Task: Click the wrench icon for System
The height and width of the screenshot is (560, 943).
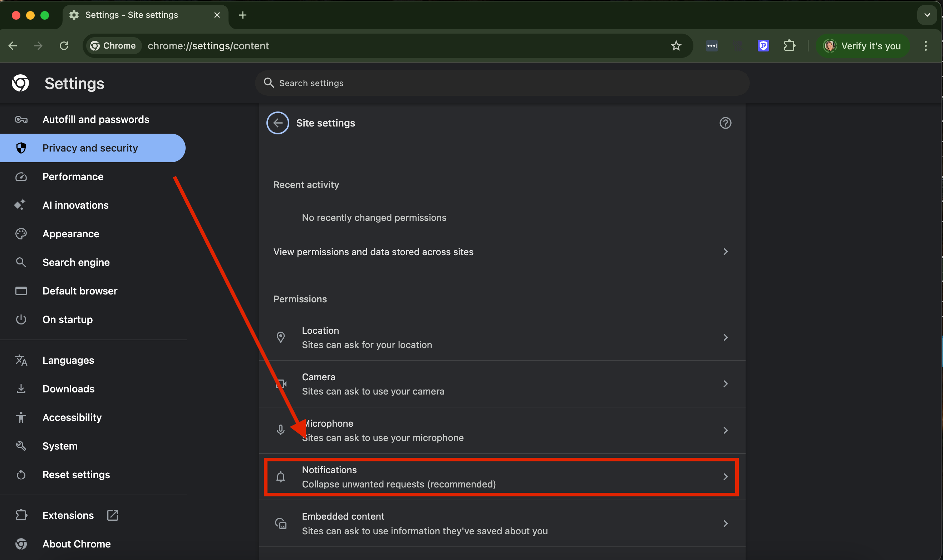Action: (21, 446)
